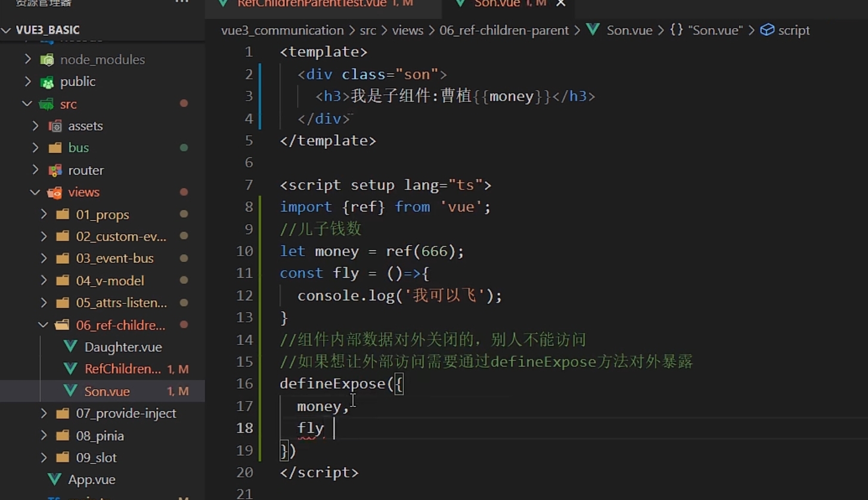Expand the router folder chevron
Image resolution: width=868 pixels, height=500 pixels.
(36, 170)
